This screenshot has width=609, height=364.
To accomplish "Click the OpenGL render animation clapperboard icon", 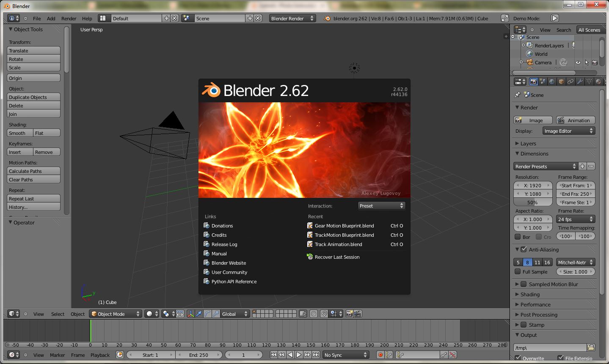I will coord(358,314).
